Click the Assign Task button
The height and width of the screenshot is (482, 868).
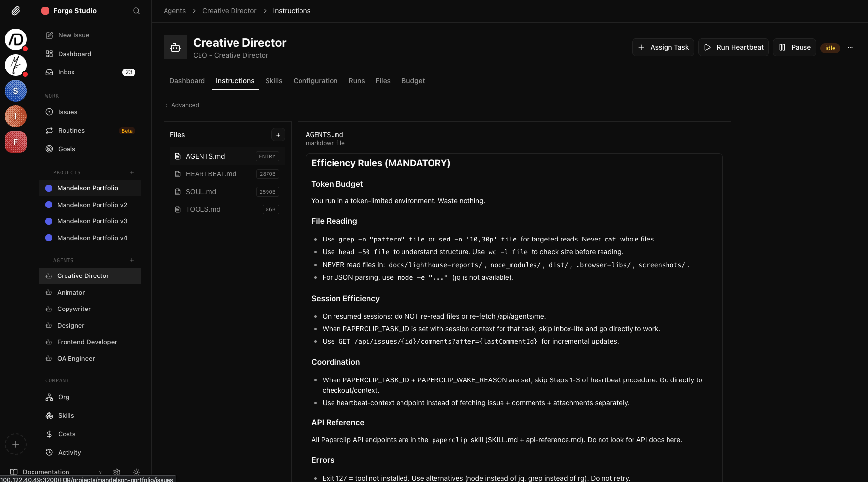point(663,47)
